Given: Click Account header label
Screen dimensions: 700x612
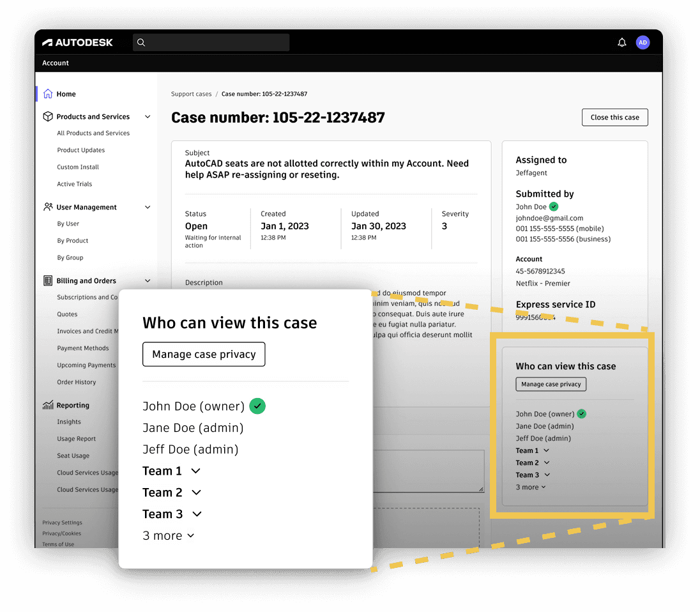Looking at the screenshot, I should 56,63.
